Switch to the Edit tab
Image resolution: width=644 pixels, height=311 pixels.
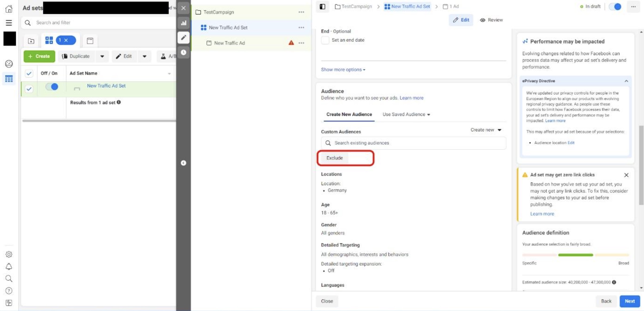tap(461, 20)
